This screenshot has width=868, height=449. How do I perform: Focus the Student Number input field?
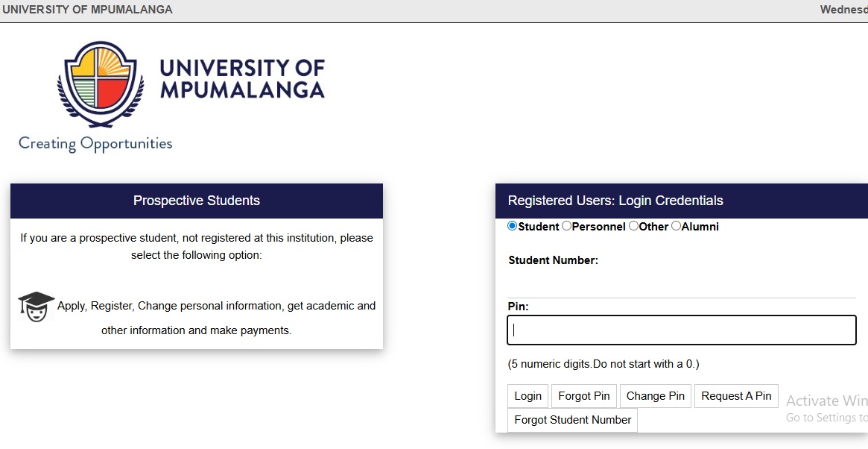(x=681, y=284)
